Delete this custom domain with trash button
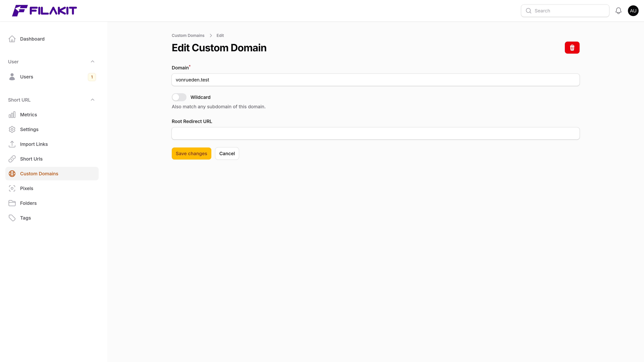 tap(572, 47)
